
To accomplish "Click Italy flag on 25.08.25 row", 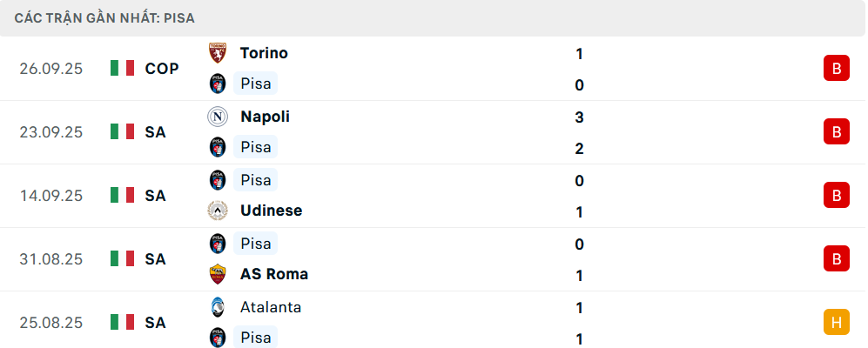I will point(122,323).
